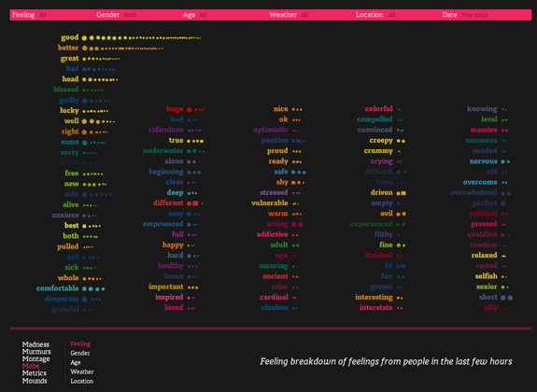Click the word 'comfortable' in the list
This screenshot has height=392, width=537.
[x=58, y=288]
